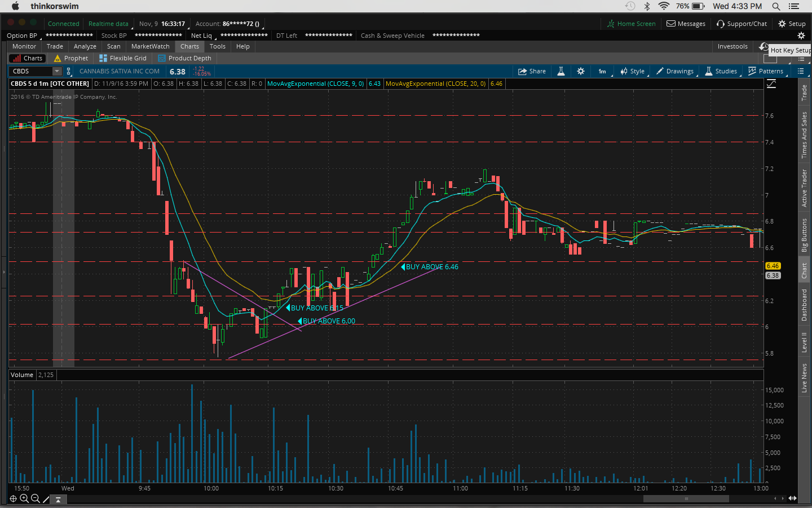The width and height of the screenshot is (812, 508).
Task: Open the Drawings tool menu
Action: click(x=674, y=71)
